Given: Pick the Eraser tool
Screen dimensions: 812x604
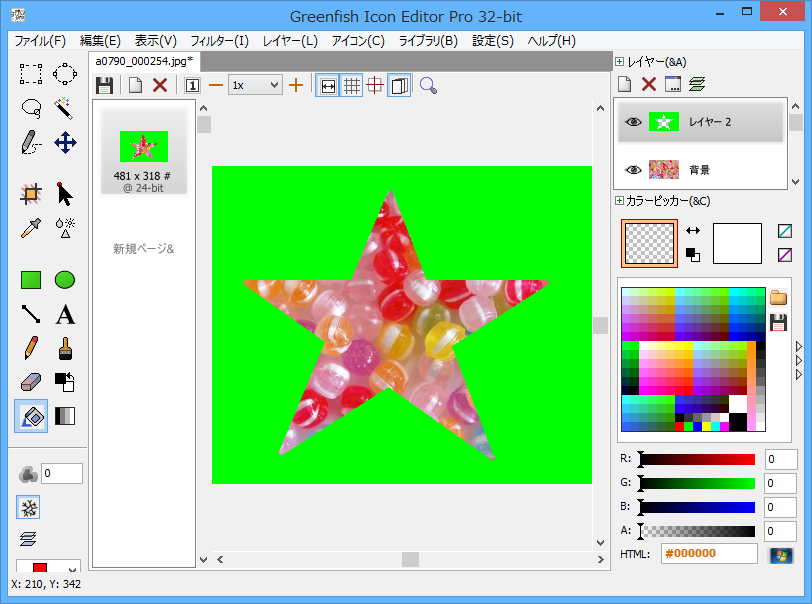Looking at the screenshot, I should [31, 382].
